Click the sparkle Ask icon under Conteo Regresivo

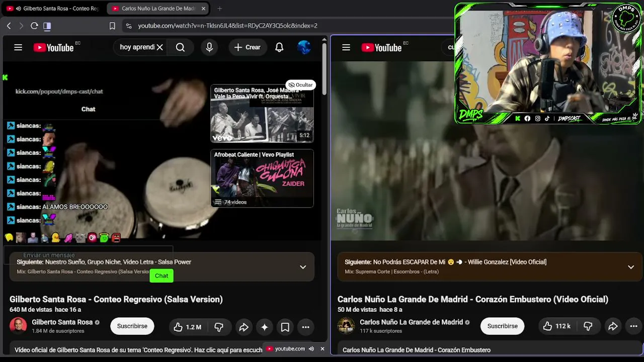[265, 327]
